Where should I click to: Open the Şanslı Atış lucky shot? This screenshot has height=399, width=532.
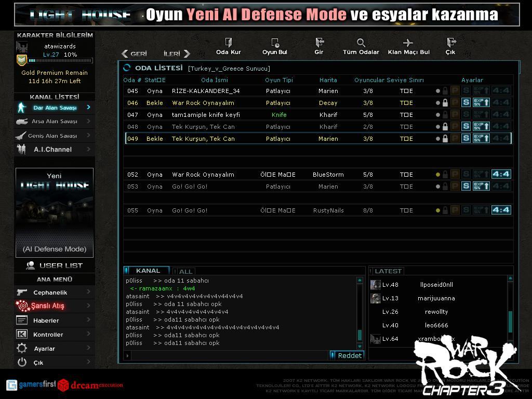coord(54,306)
